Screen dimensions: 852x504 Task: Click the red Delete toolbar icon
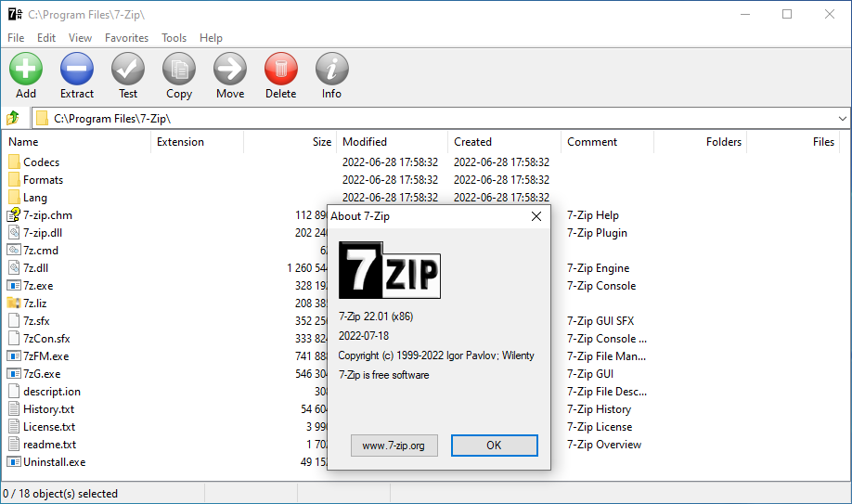281,69
